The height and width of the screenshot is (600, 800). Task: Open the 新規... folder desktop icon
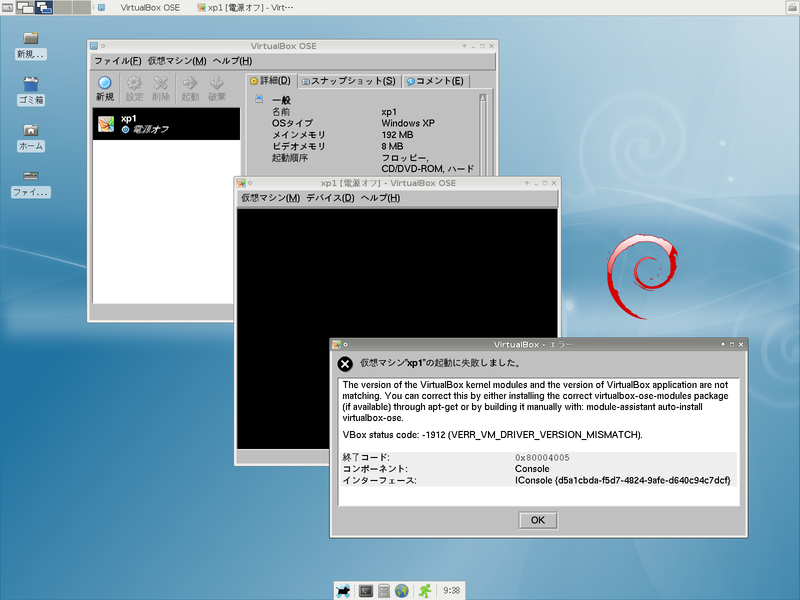(31, 46)
